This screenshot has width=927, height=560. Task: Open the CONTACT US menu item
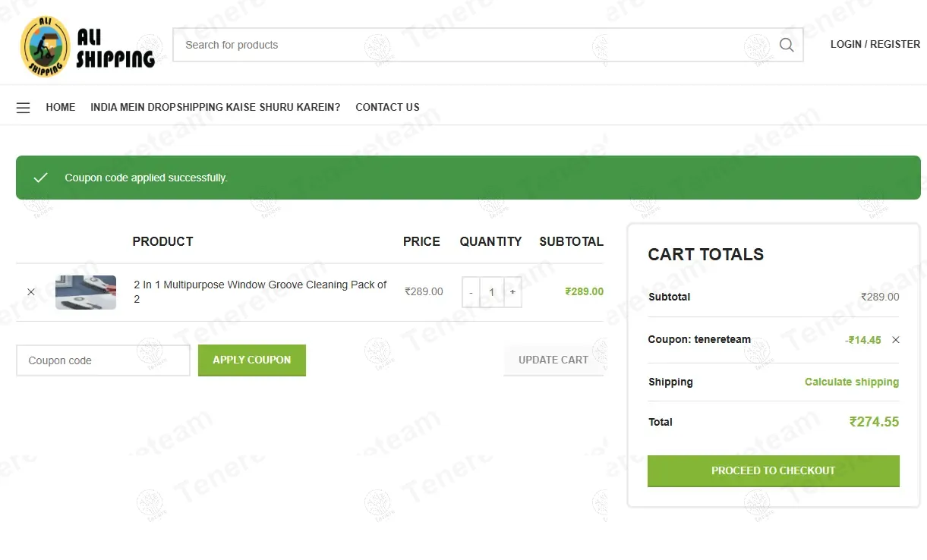click(387, 107)
